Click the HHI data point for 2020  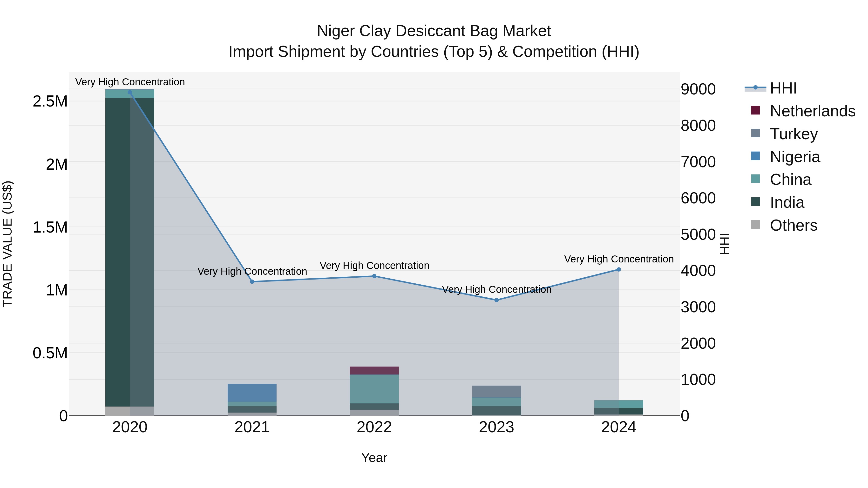[x=130, y=92]
